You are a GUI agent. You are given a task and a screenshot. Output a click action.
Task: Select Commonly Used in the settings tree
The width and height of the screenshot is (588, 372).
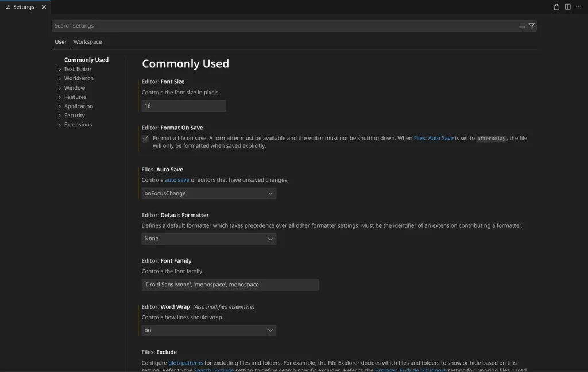86,60
